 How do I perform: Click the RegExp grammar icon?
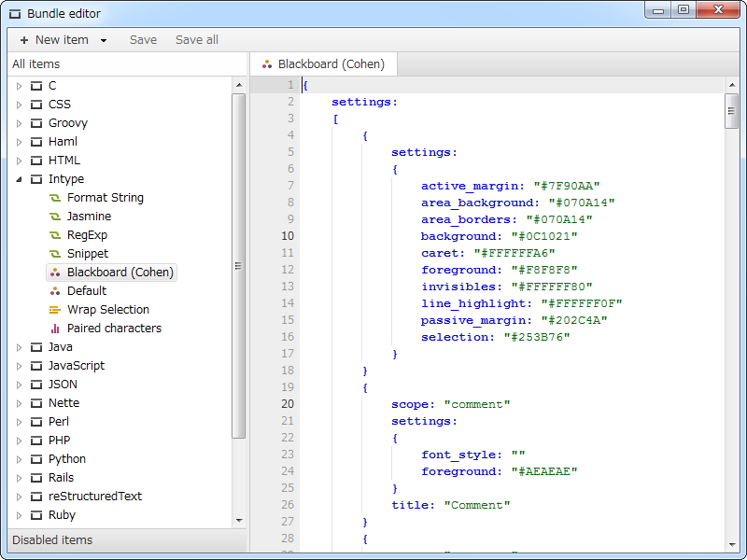click(55, 235)
